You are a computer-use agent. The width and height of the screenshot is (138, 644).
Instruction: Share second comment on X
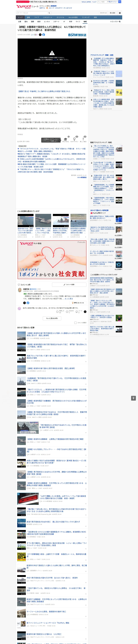pos(85,312)
